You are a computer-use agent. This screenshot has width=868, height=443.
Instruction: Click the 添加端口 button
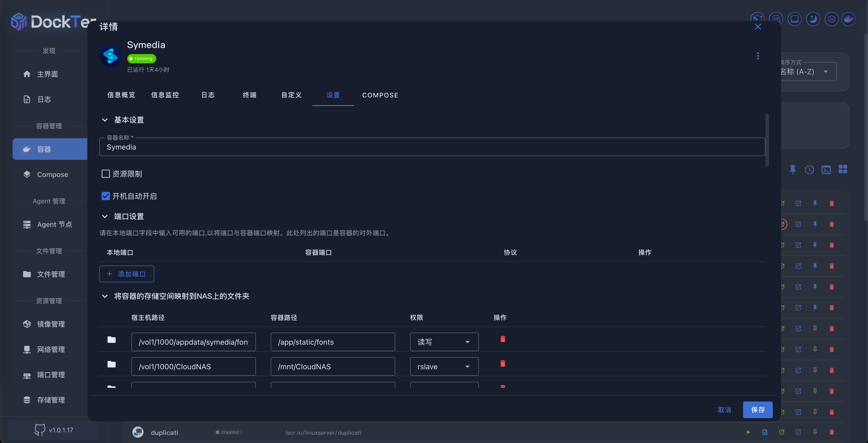(127, 274)
